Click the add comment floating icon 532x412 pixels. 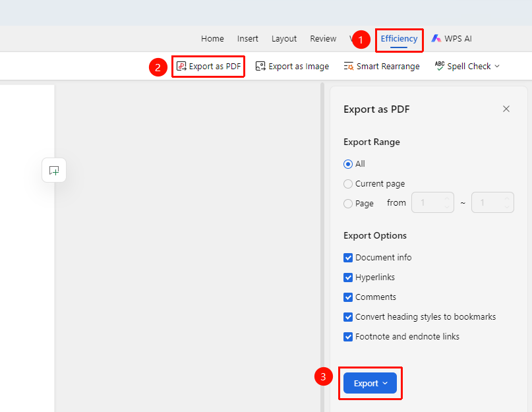54,170
